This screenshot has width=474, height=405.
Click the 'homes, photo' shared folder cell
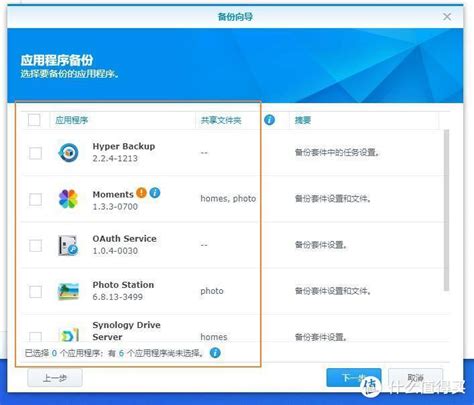[x=228, y=199]
